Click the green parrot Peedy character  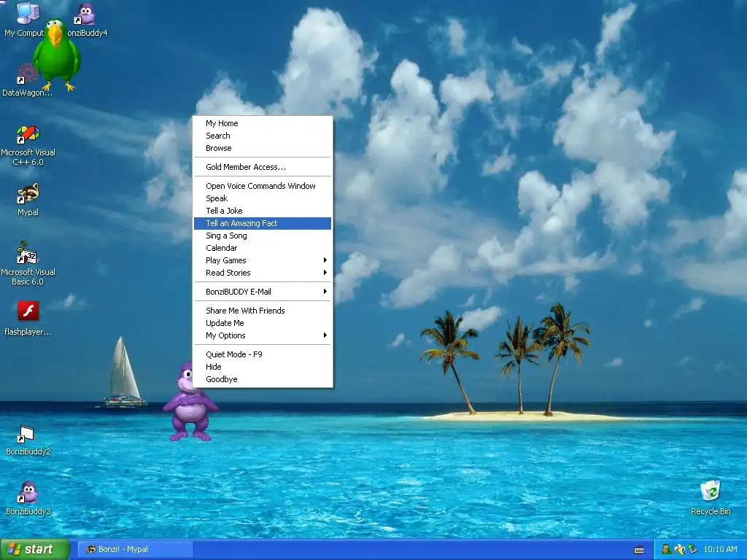tap(56, 55)
